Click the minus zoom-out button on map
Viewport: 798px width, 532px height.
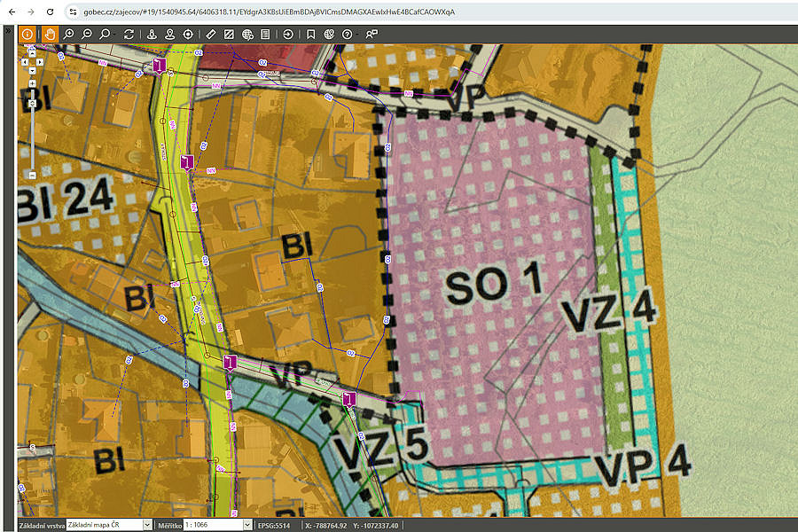coord(32,176)
